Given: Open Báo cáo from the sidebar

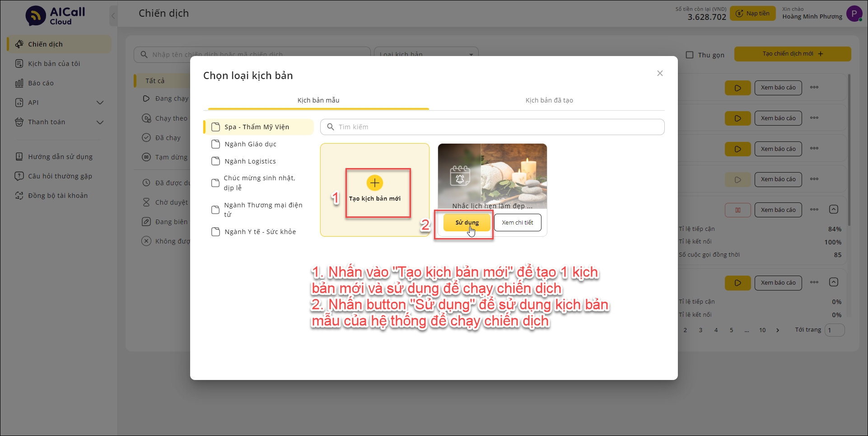Looking at the screenshot, I should [x=41, y=83].
